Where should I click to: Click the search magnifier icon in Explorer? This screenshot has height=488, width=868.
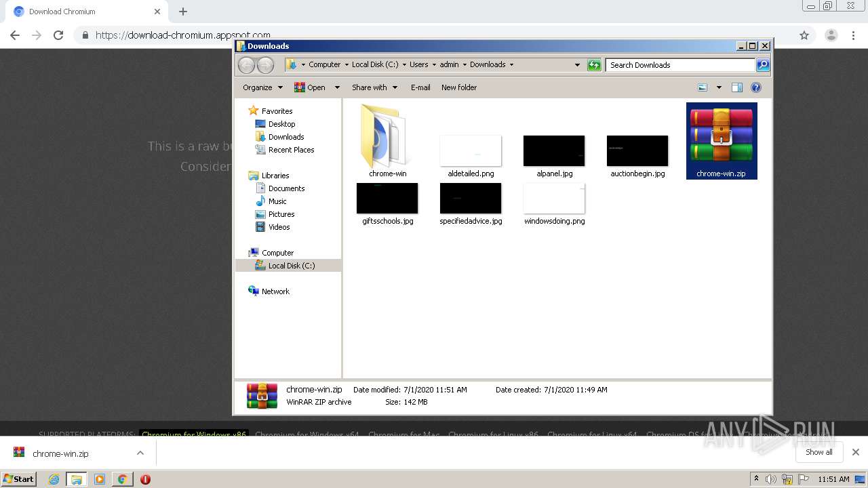pyautogui.click(x=763, y=65)
